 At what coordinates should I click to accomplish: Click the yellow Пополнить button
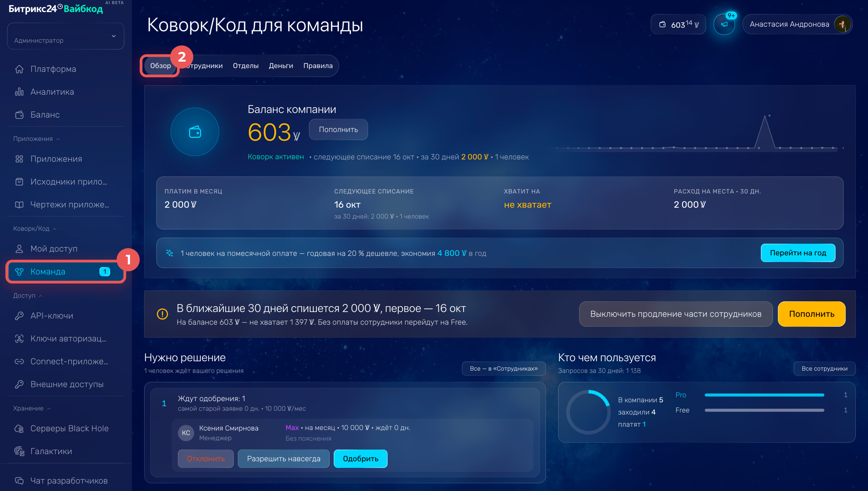(x=812, y=314)
